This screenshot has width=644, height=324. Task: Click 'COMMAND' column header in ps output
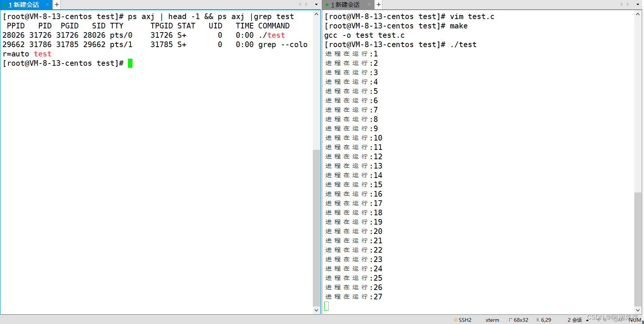pos(274,26)
